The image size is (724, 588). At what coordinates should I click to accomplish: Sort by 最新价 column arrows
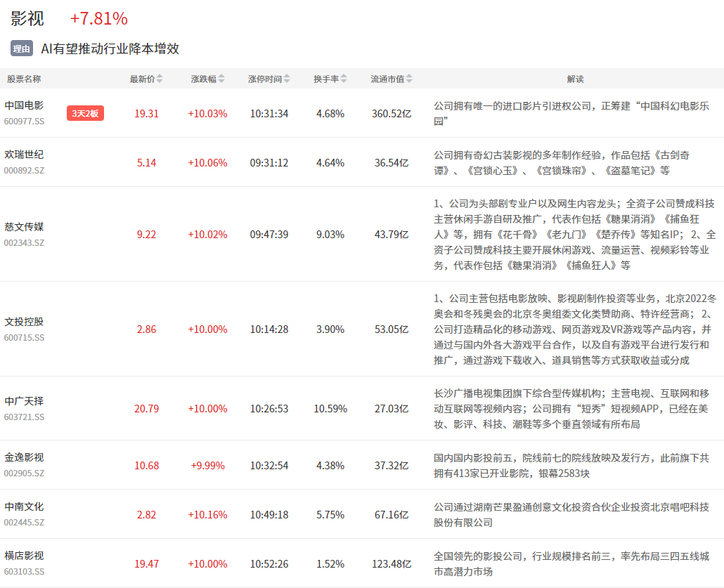coord(160,79)
